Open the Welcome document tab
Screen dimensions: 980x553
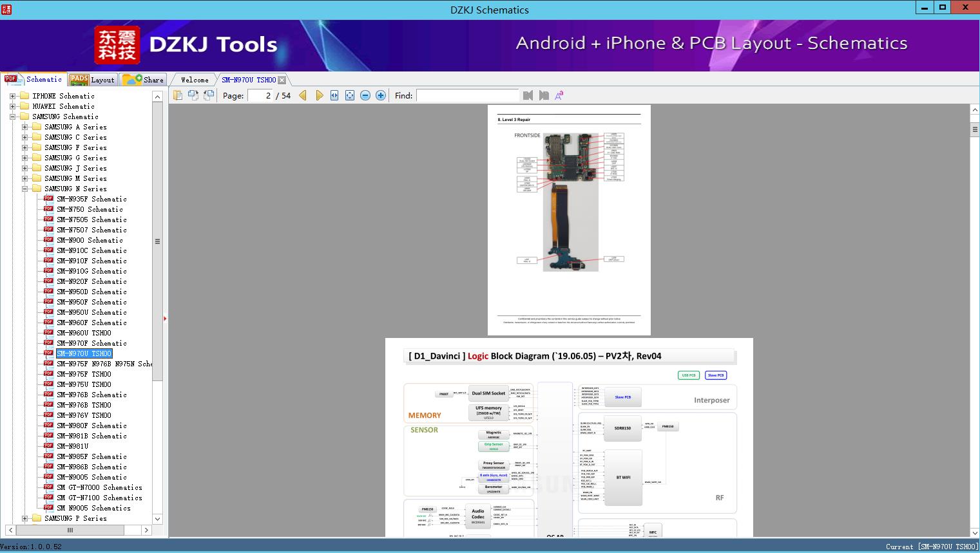point(195,80)
